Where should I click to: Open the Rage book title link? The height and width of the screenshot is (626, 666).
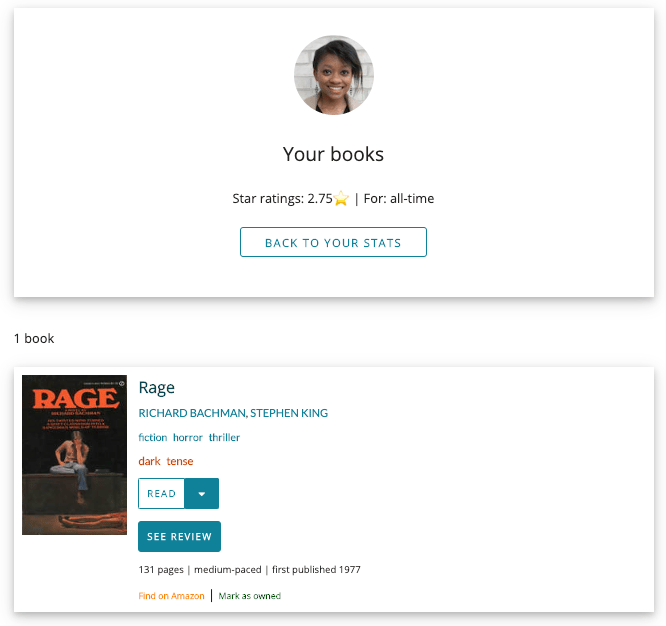point(157,388)
